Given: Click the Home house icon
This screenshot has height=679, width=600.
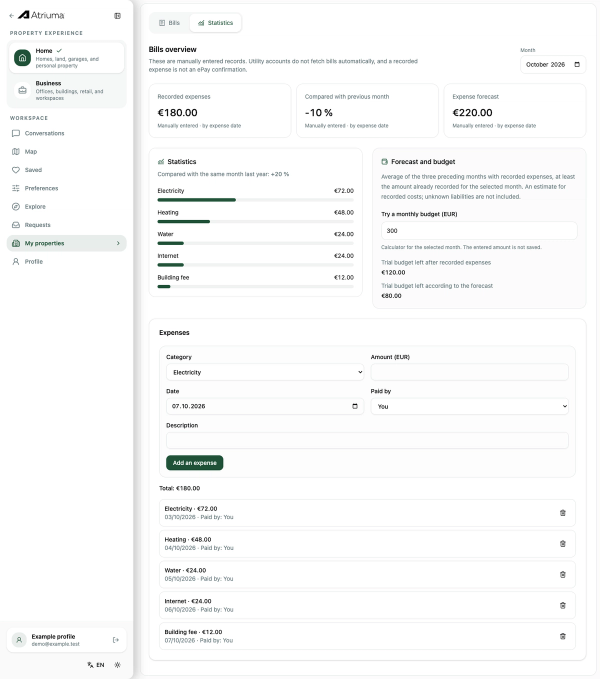Looking at the screenshot, I should 23,58.
